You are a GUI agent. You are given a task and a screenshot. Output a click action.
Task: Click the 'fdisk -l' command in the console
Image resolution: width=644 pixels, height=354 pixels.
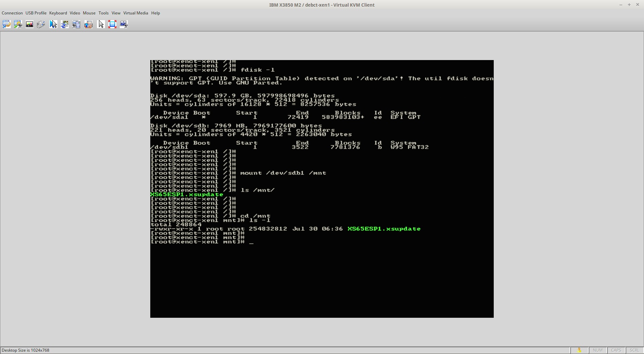(x=258, y=70)
